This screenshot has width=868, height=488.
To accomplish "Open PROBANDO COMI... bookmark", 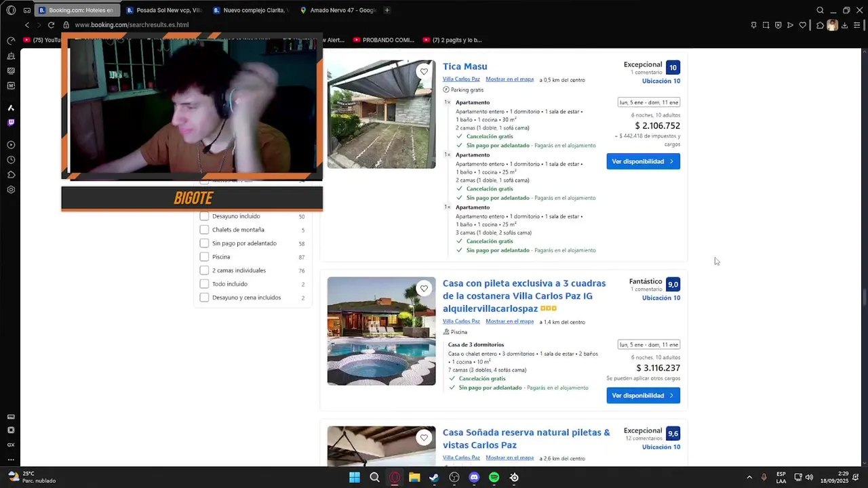I will pos(384,40).
